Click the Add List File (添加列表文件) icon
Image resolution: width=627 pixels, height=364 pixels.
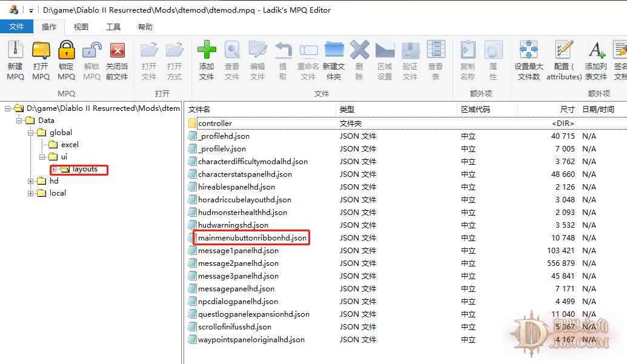coord(596,50)
